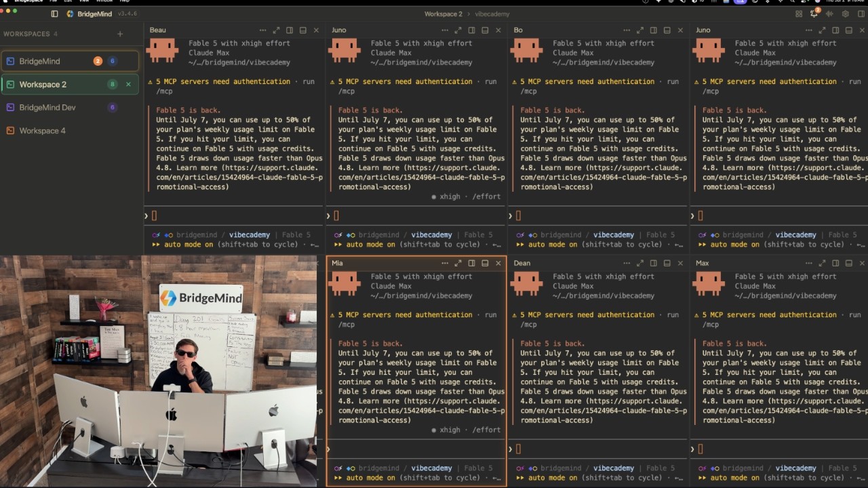Close Workspace 2 in the sidebar

coord(128,84)
